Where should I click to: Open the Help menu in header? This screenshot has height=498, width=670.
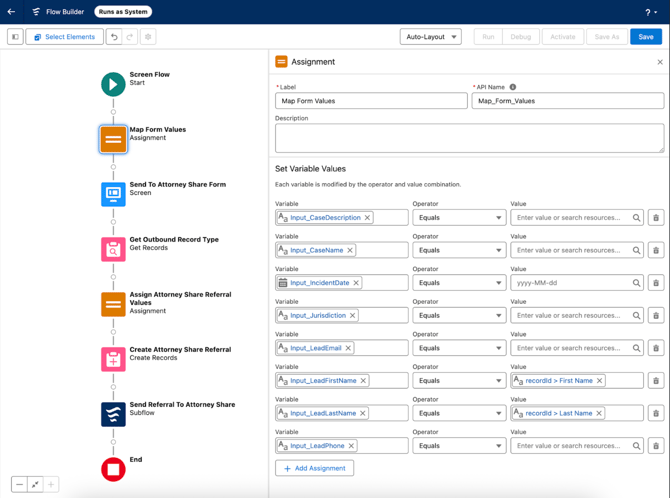click(650, 12)
